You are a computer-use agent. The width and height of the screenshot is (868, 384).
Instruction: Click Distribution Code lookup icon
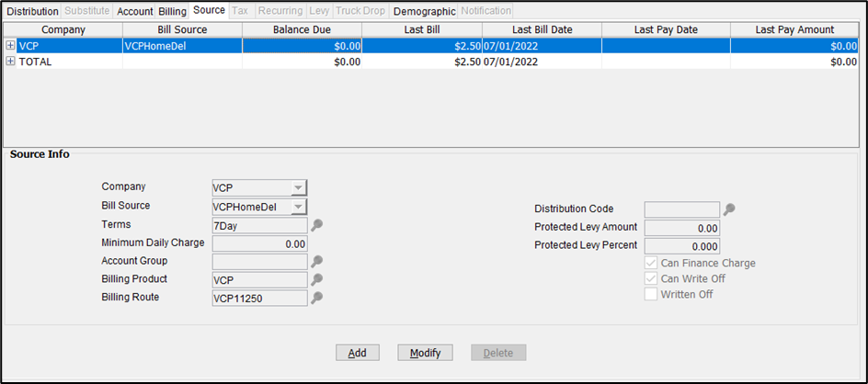tap(729, 209)
